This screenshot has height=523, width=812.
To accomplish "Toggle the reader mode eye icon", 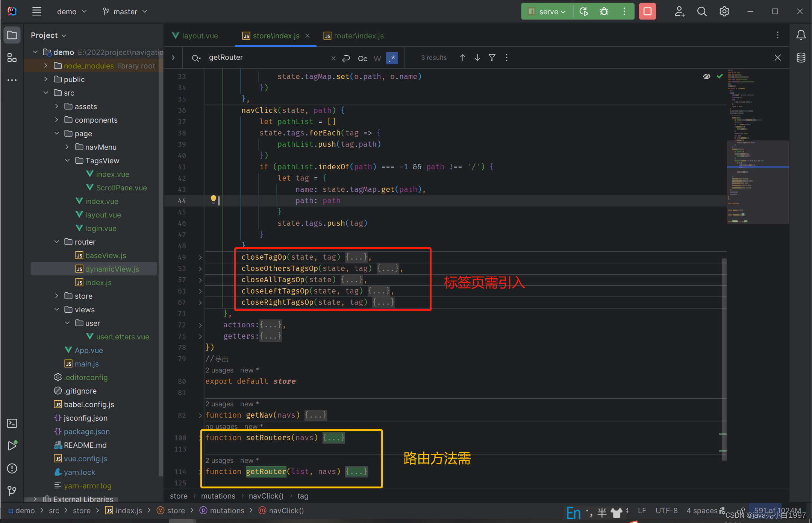I will [x=706, y=76].
